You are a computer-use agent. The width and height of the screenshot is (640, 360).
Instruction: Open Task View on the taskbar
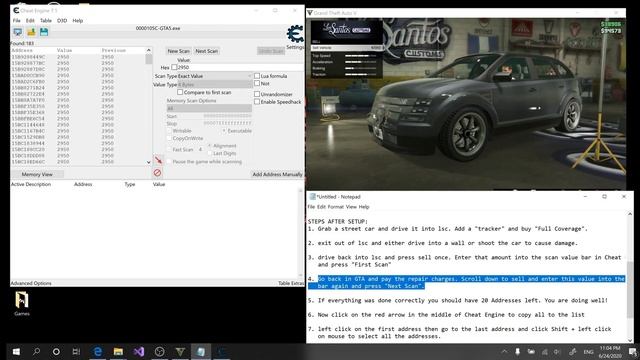point(76,351)
